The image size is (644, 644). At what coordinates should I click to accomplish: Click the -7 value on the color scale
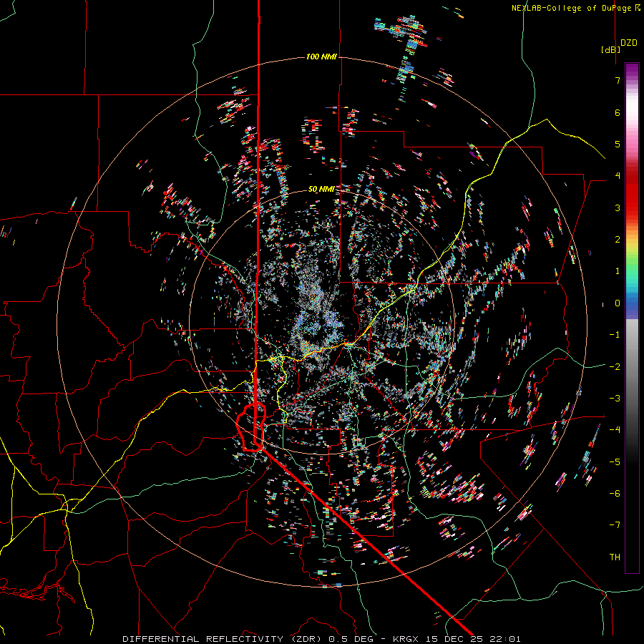(x=615, y=525)
